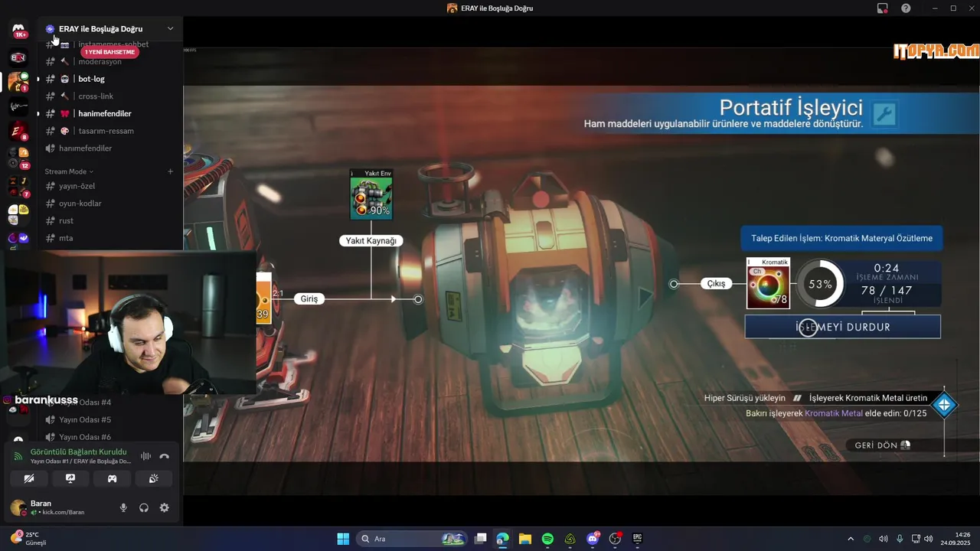Click the wrench icon beside Portatif İşleyici
The height and width of the screenshot is (551, 980).
pyautogui.click(x=884, y=115)
